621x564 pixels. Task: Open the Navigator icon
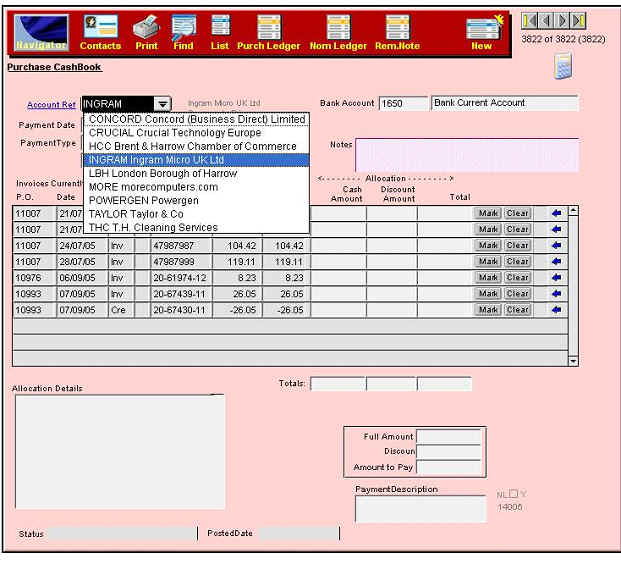pyautogui.click(x=41, y=32)
